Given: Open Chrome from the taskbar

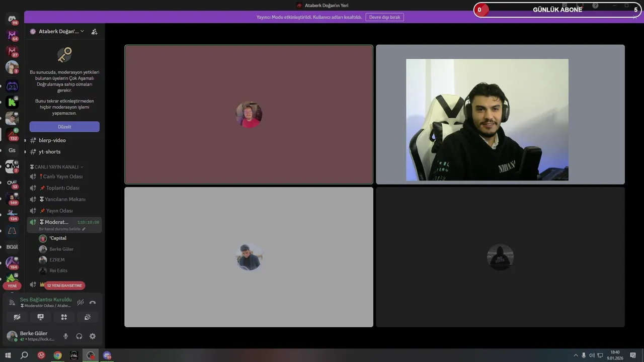Looking at the screenshot, I should [57, 355].
